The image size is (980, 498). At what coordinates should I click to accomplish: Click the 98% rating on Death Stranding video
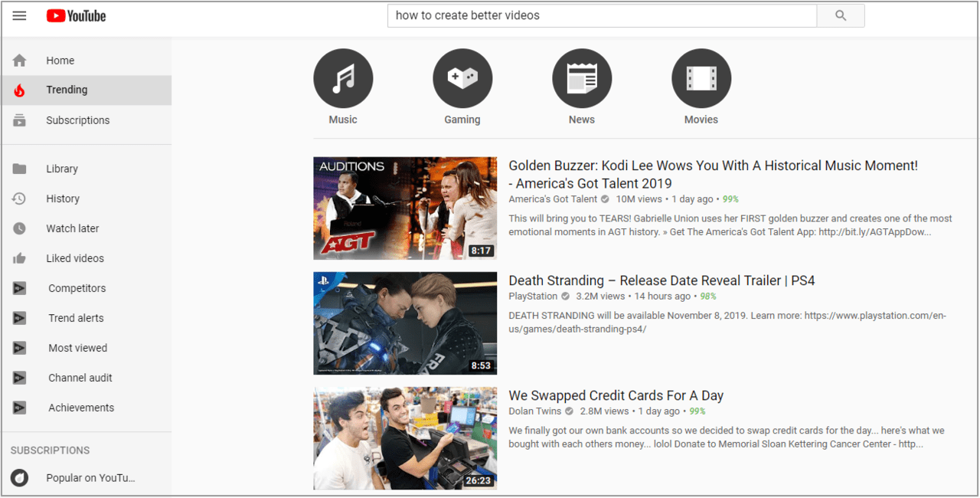(x=708, y=297)
